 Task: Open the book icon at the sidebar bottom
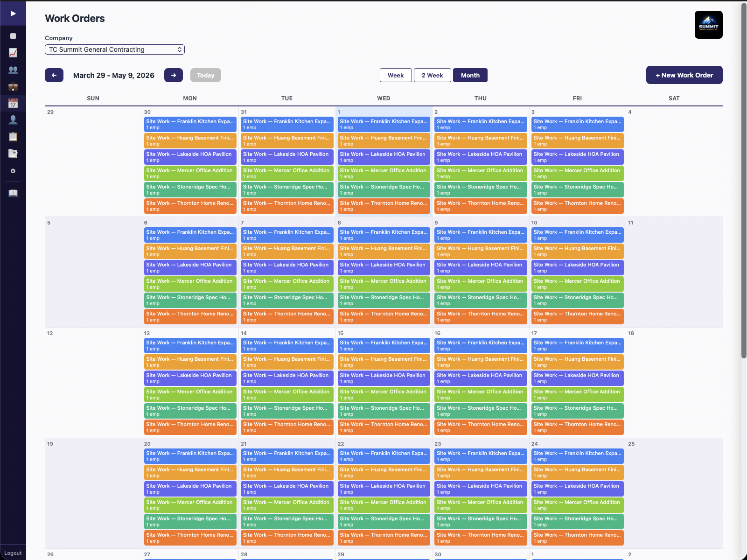point(13,192)
